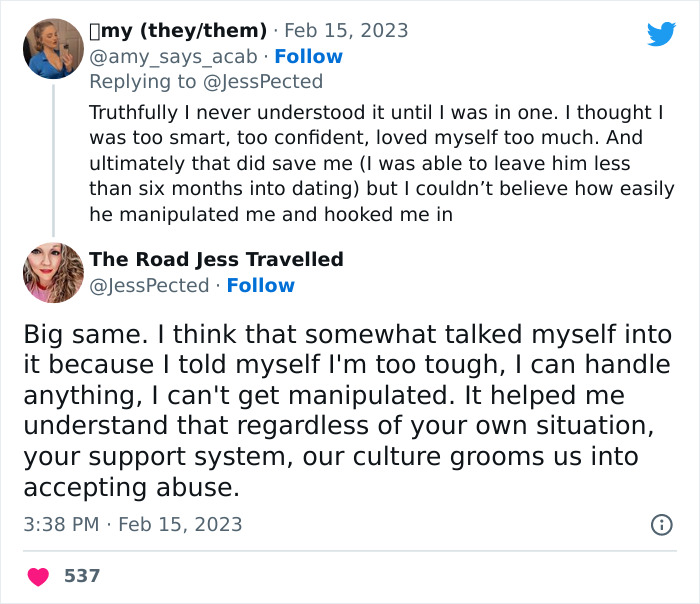This screenshot has width=700, height=604.
Task: Open the 3:38 PM · Feb 15, 2023 timestamp
Action: 132,524
